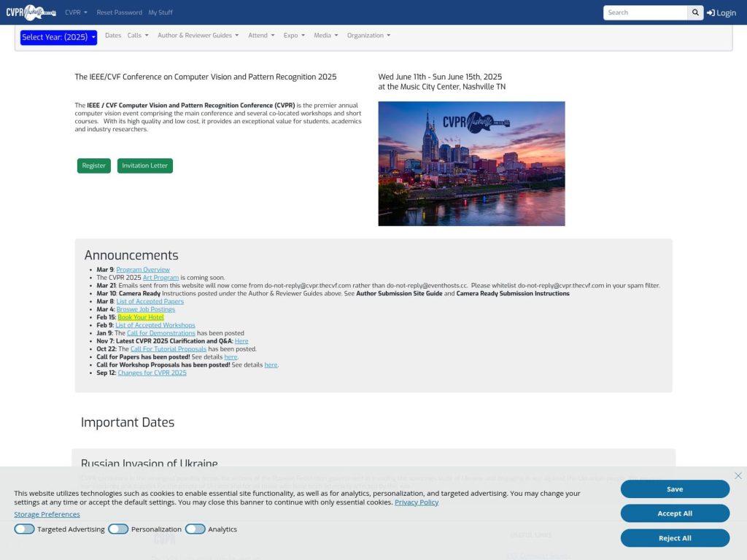
Task: Toggle the Targeted Advertising switch
Action: [24, 529]
